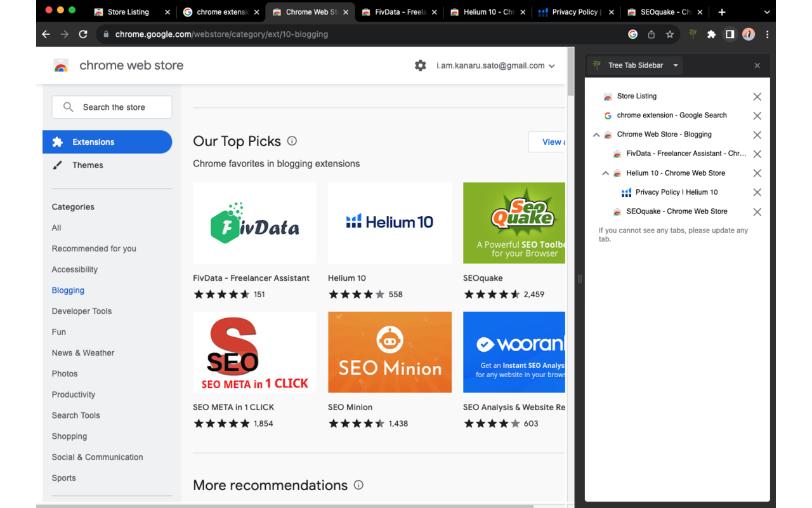
Task: Select SEOquake - Chrome Web Store tree item
Action: point(676,211)
